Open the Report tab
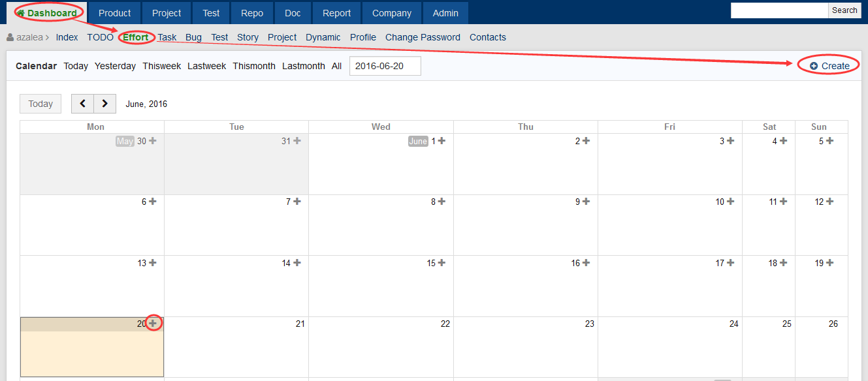 click(x=336, y=13)
